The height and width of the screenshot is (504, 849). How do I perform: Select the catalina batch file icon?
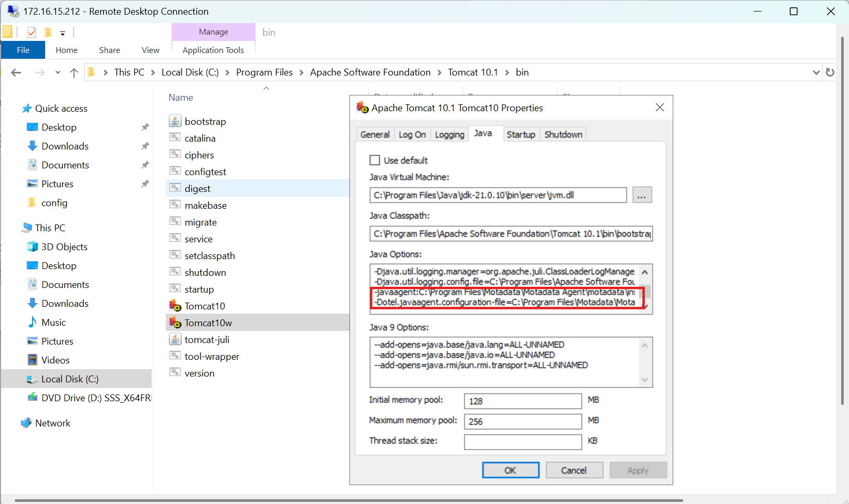click(175, 138)
